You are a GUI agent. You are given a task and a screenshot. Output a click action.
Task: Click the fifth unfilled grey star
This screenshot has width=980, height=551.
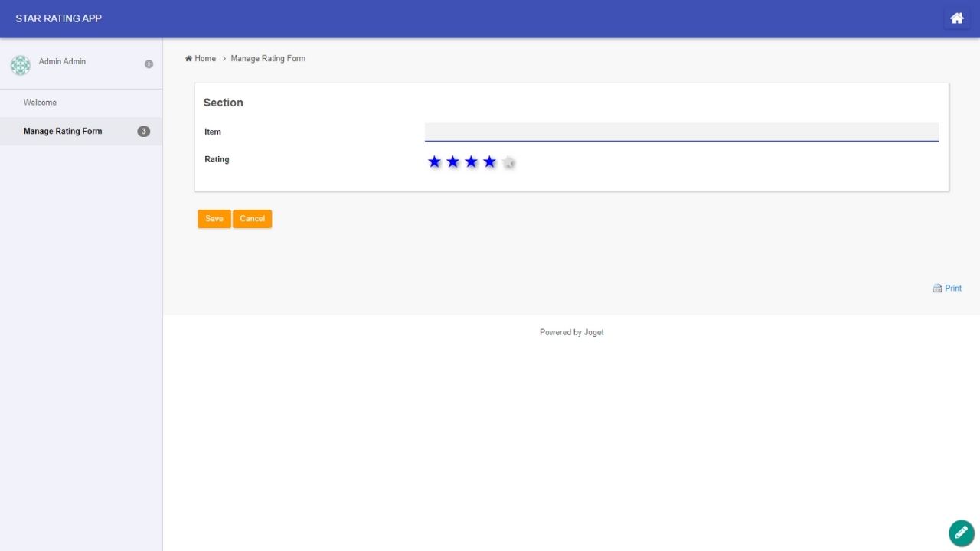coord(508,162)
